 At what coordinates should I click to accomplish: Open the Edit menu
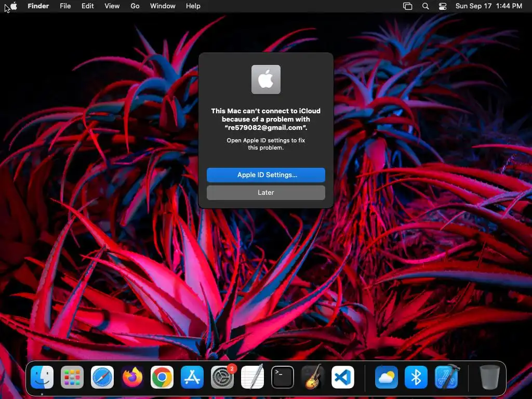[x=87, y=6]
